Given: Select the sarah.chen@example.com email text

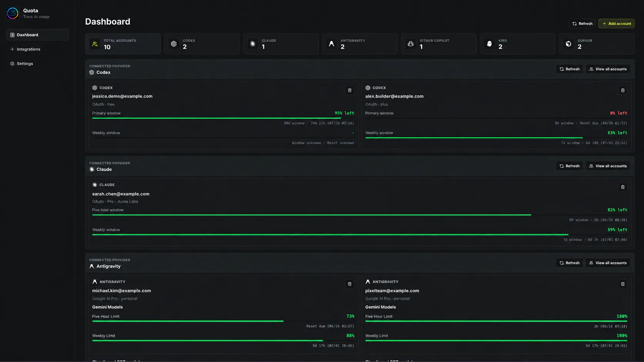Looking at the screenshot, I should 121,194.
